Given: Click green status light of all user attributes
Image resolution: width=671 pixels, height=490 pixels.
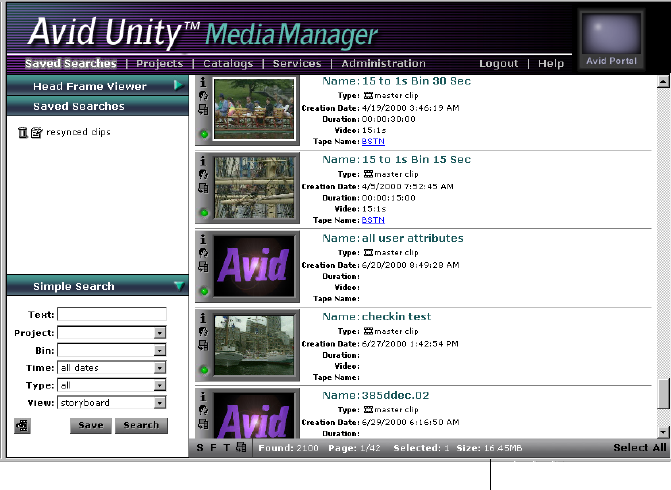Looking at the screenshot, I should pyautogui.click(x=205, y=291).
